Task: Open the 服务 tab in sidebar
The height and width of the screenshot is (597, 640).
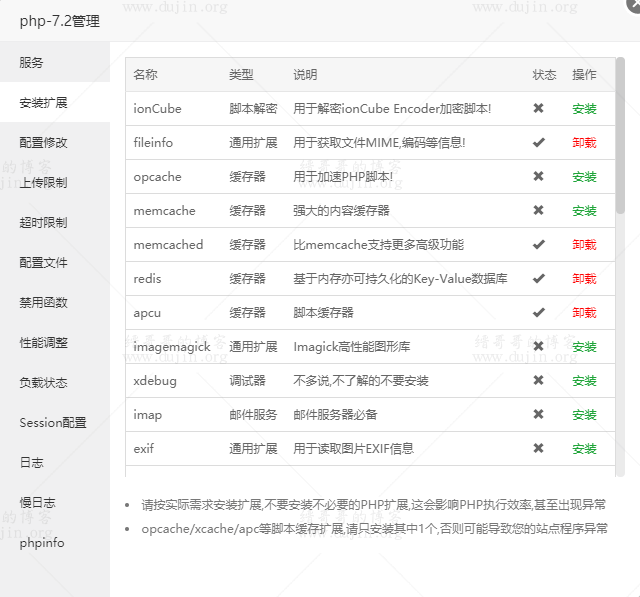Action: click(x=32, y=62)
